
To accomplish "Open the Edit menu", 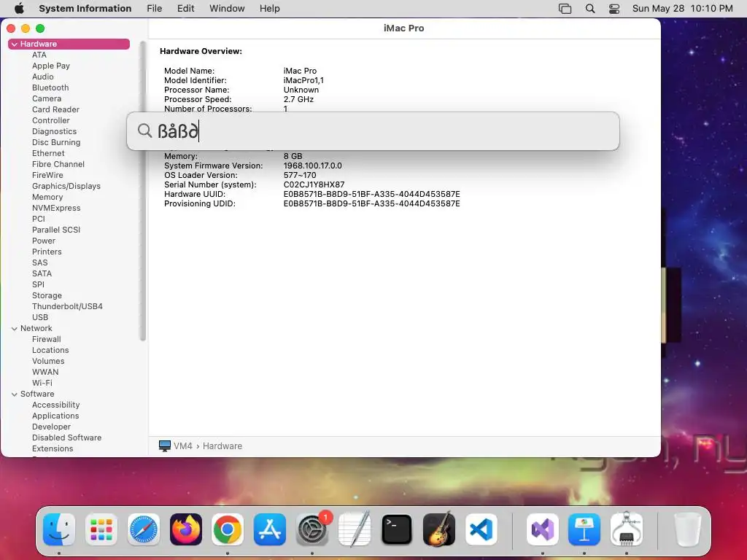I will point(185,9).
